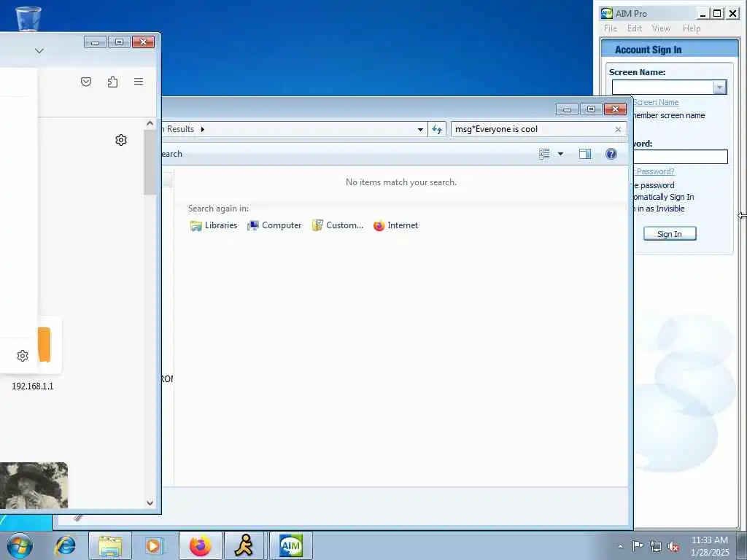Viewport: 747px width, 560px height.
Task: Click the Sign In button in AIM Pro
Action: pos(670,234)
